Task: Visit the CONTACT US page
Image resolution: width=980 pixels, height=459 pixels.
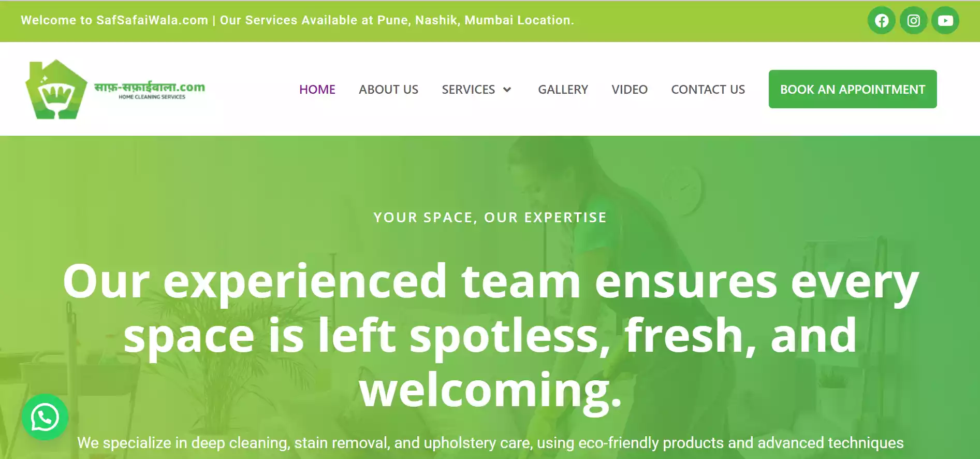Action: [x=708, y=90]
